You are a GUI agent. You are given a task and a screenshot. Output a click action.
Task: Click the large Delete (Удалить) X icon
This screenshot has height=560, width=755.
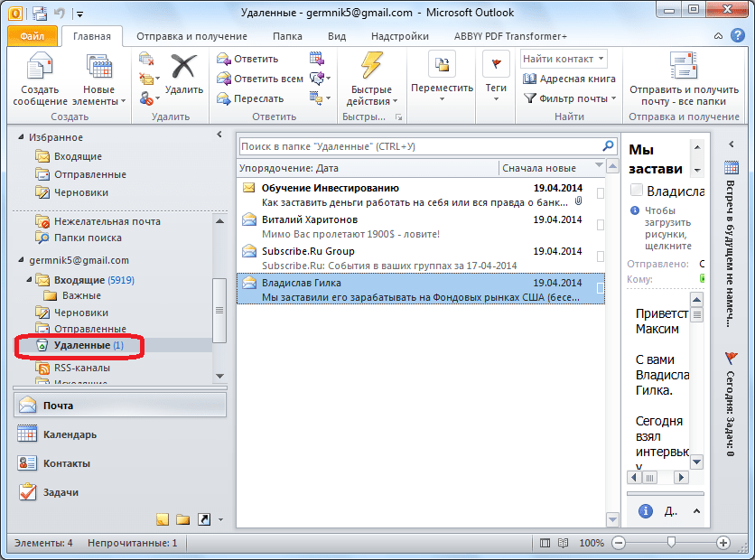(x=184, y=68)
